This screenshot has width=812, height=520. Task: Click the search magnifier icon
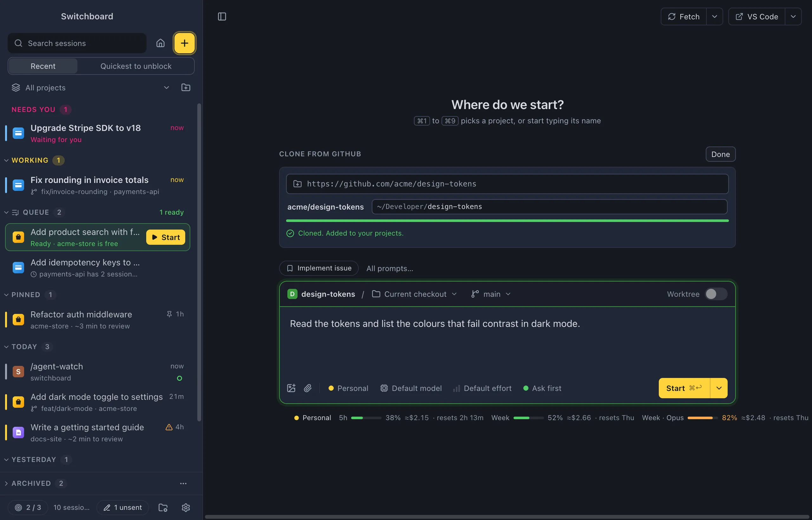(18, 43)
